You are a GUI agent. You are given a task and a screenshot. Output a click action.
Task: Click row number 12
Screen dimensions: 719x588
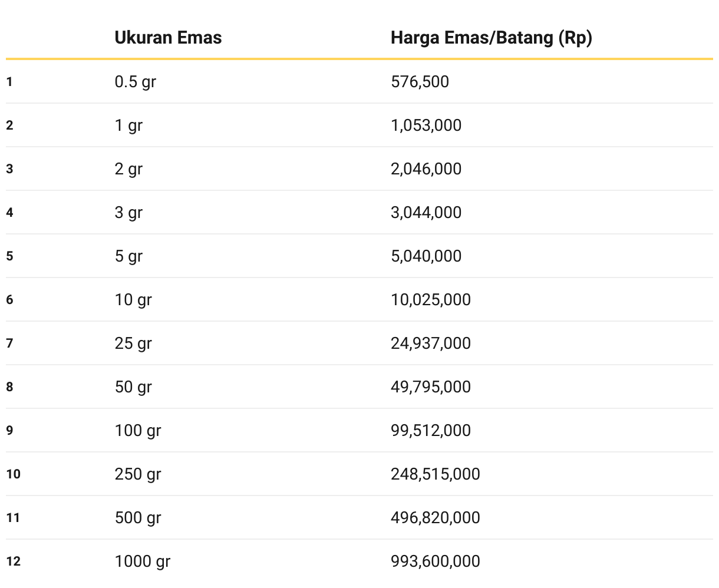13,561
